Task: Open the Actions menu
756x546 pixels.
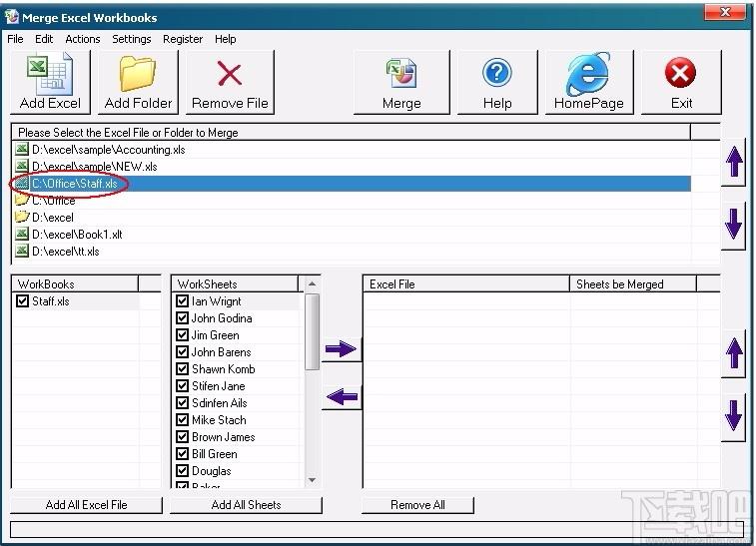Action: tap(83, 39)
